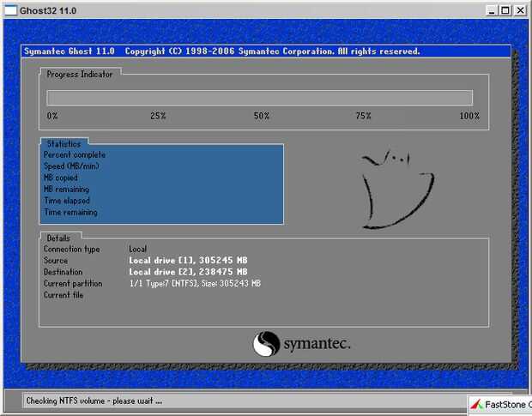The width and height of the screenshot is (532, 416).
Task: Click the Checking NTFS volume status message
Action: coord(94,401)
